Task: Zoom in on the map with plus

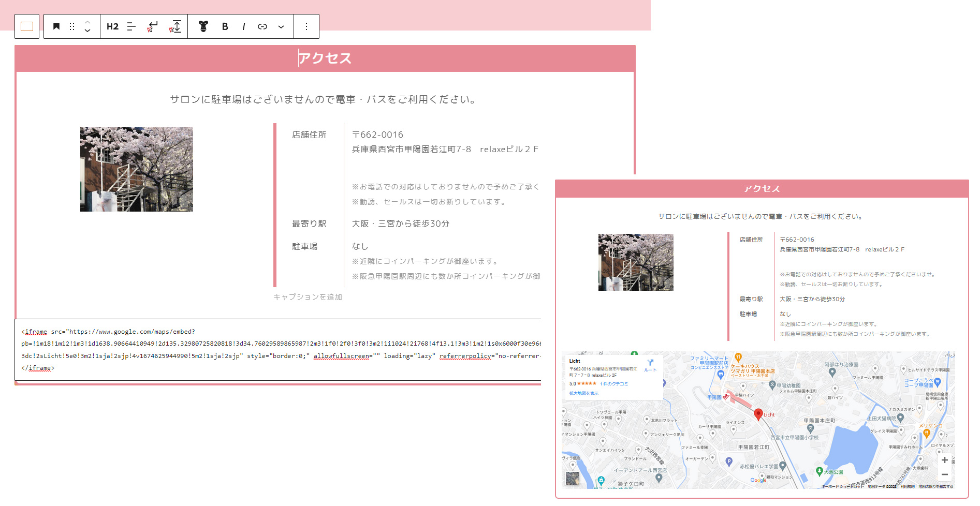Action: pyautogui.click(x=944, y=460)
